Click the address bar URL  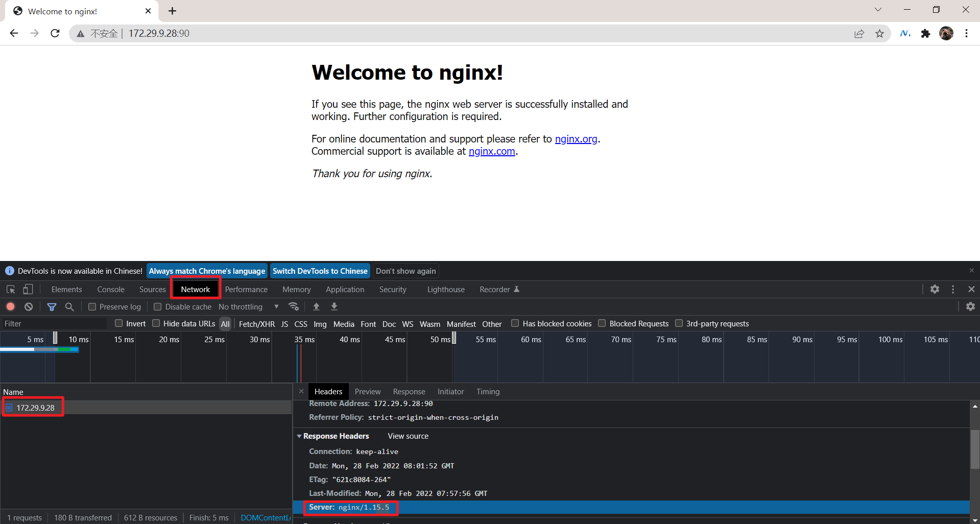pos(159,33)
